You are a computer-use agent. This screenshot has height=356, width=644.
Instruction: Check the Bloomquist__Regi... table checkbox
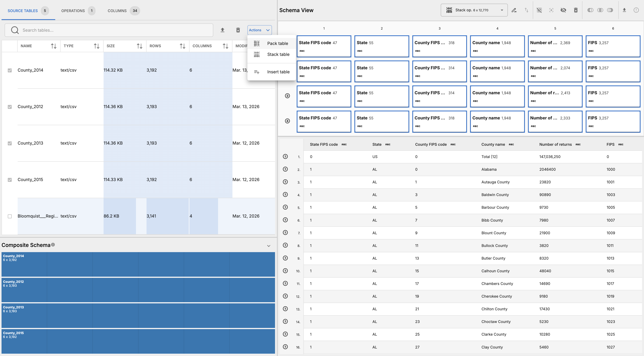[x=10, y=216]
